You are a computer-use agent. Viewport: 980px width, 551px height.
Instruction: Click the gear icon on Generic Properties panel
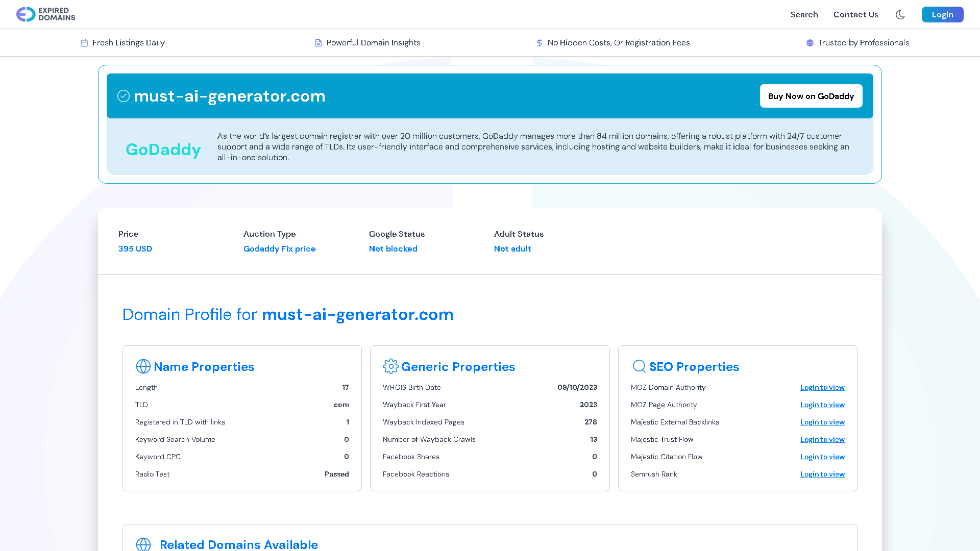390,366
